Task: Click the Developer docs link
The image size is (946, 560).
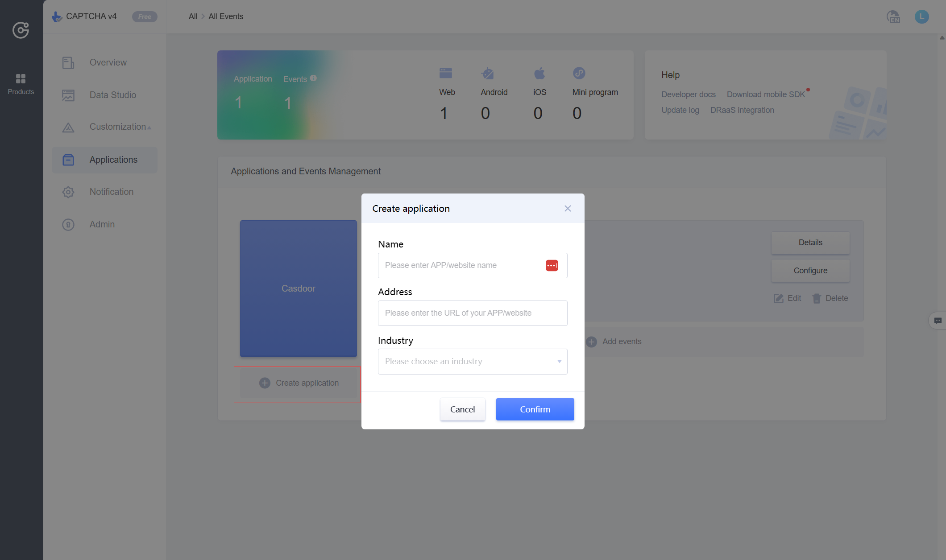Action: (x=689, y=95)
